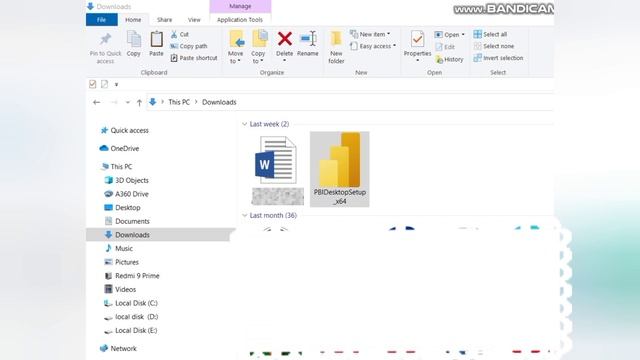Click Invert selection

point(498,58)
